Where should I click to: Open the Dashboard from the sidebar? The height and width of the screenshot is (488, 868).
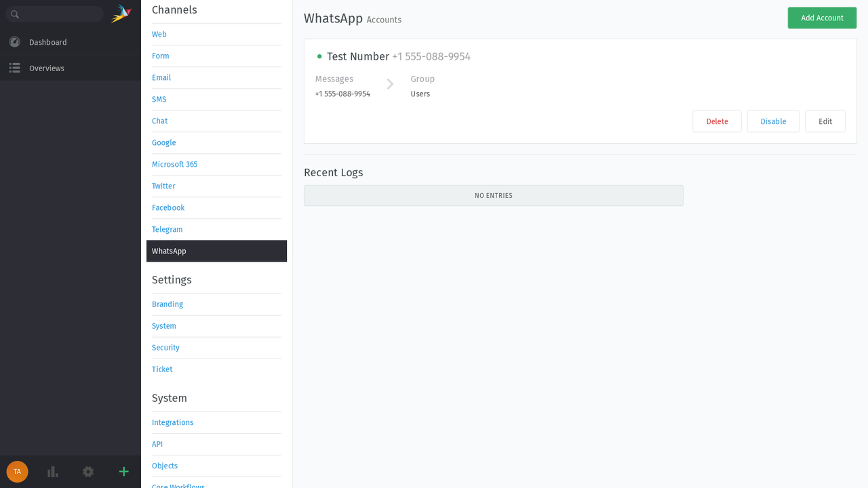(x=47, y=42)
